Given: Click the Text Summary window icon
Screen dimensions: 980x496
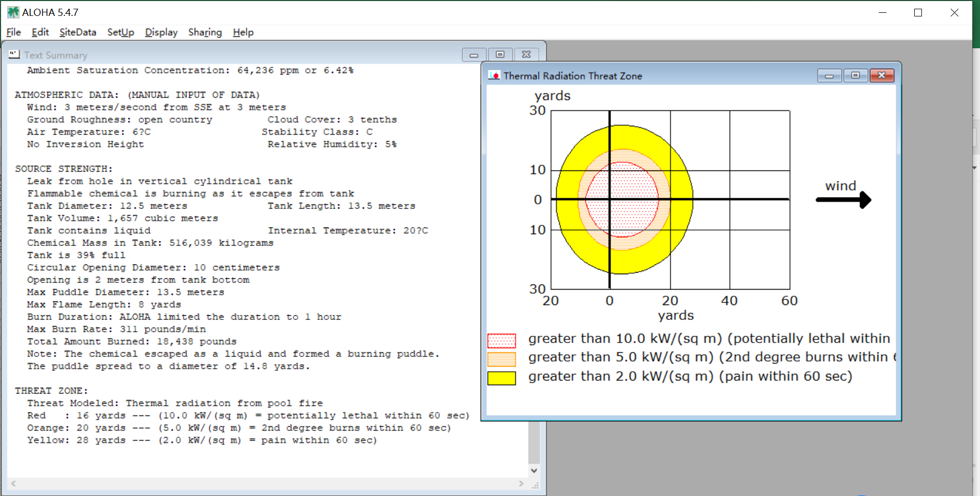Looking at the screenshot, I should click(14, 54).
